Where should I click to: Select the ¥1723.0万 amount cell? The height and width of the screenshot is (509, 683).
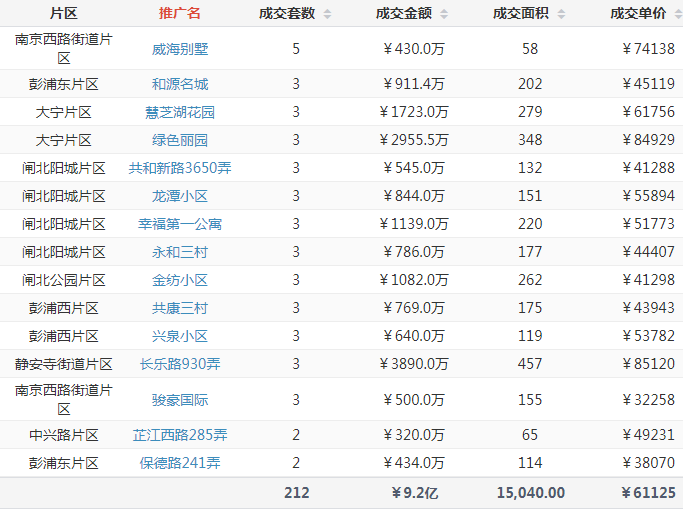(413, 112)
